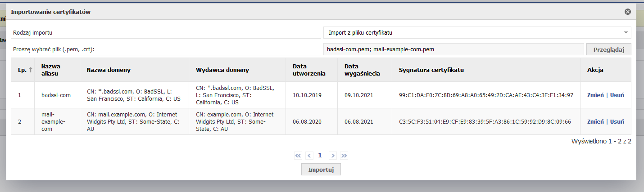This screenshot has height=192, width=644.
Task: Close the Importowanie certyfikatów dialog
Action: point(627,12)
